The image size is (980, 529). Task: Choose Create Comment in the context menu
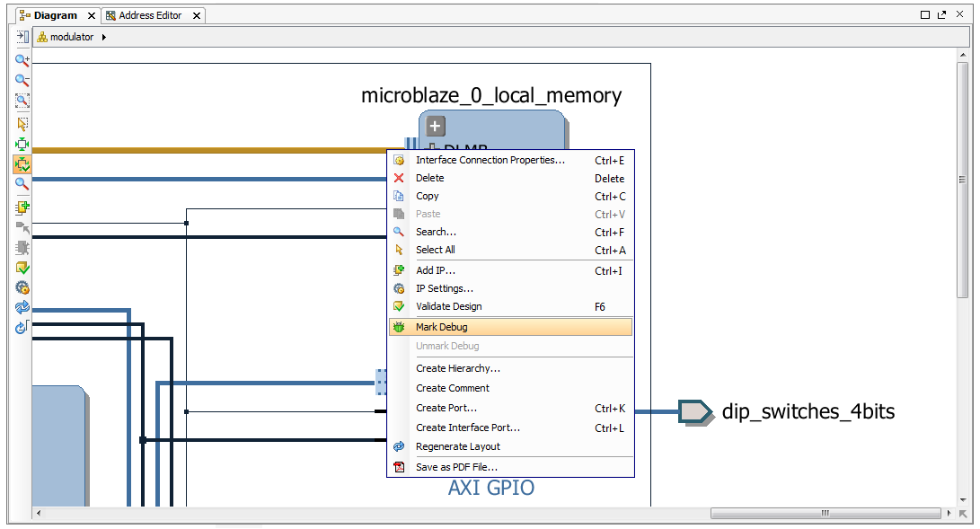(510, 388)
